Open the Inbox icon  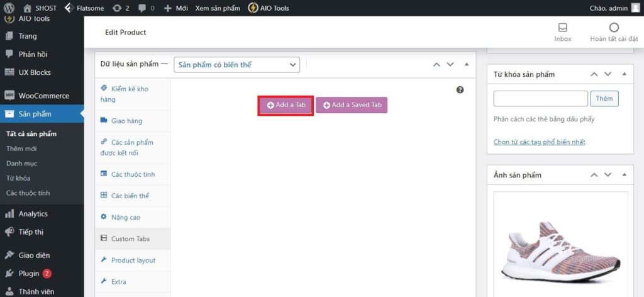click(x=562, y=28)
